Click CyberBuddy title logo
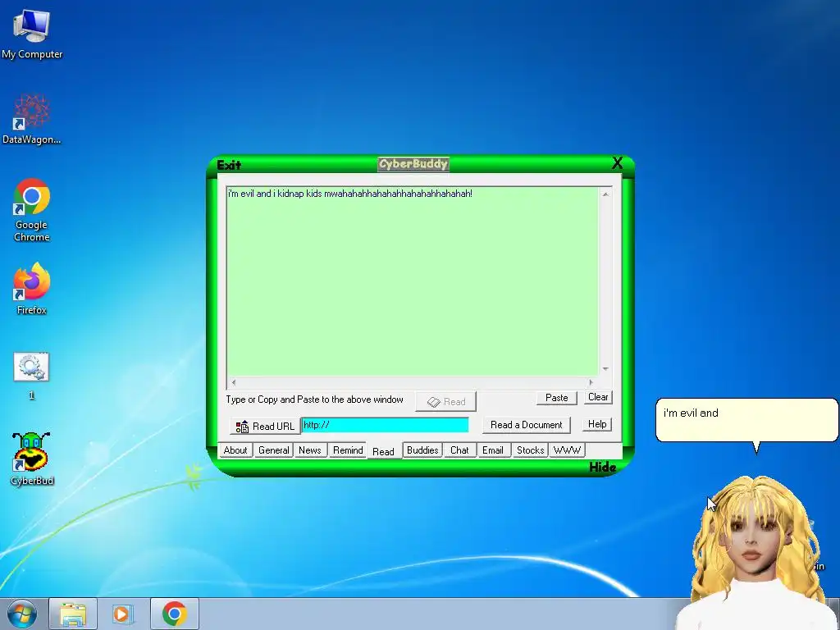This screenshot has height=630, width=840. pos(413,164)
